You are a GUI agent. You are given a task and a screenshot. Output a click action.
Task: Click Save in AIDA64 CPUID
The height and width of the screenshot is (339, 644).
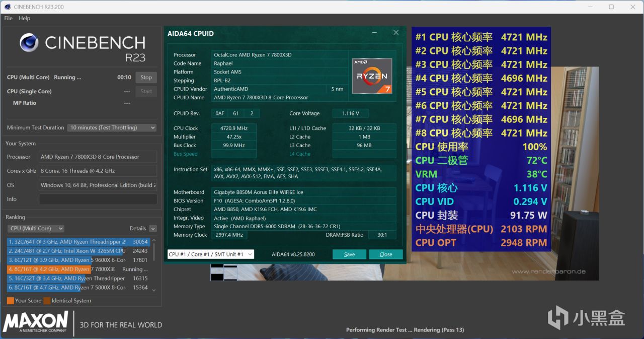click(349, 254)
